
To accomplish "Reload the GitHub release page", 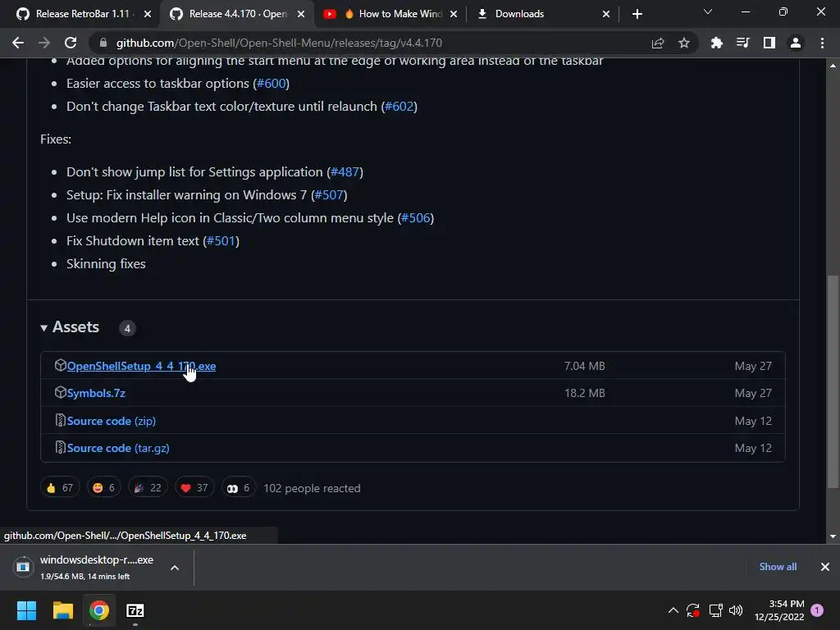I will [71, 43].
